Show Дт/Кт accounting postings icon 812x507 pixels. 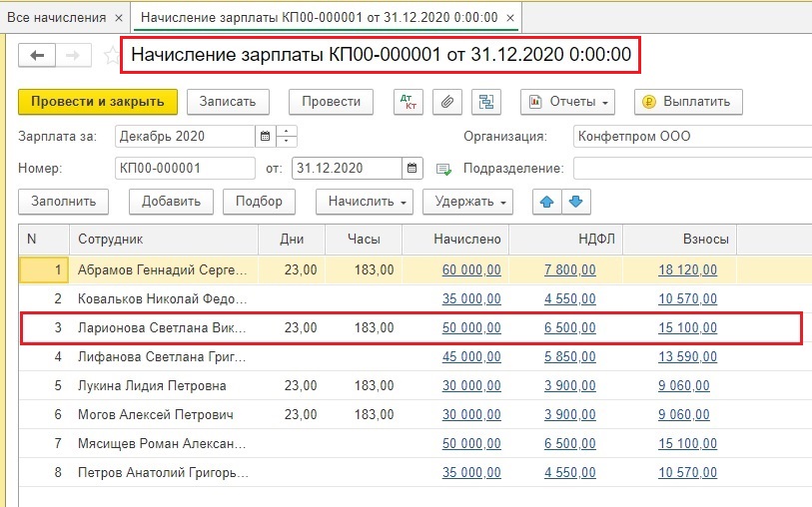tap(408, 102)
